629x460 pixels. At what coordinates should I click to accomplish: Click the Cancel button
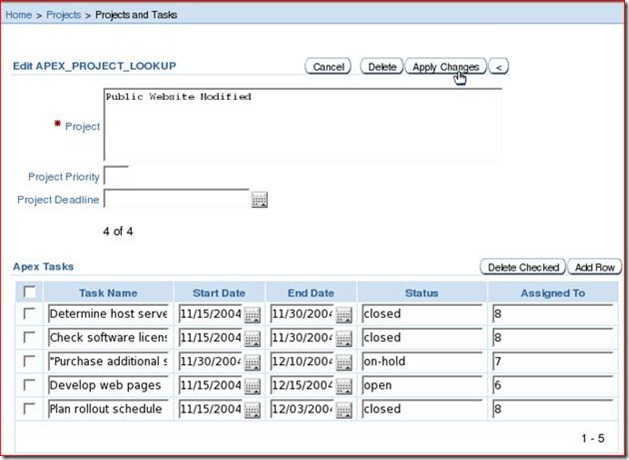point(328,67)
